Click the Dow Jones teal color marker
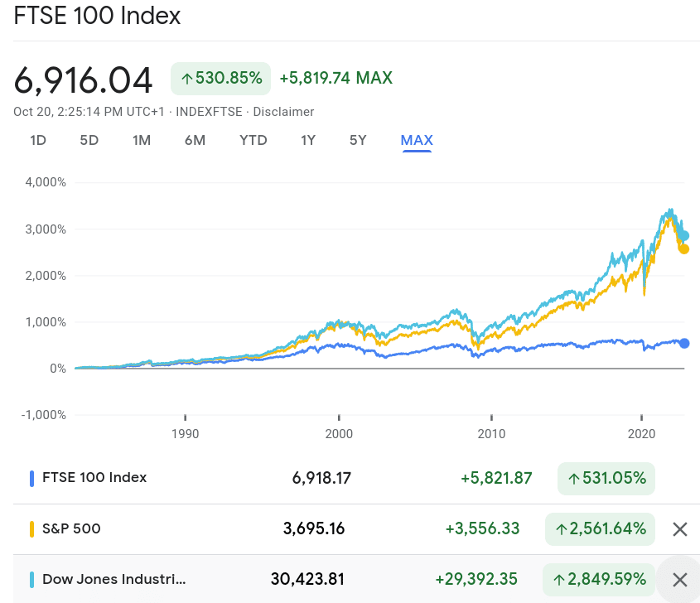This screenshot has width=700, height=603. [31, 580]
